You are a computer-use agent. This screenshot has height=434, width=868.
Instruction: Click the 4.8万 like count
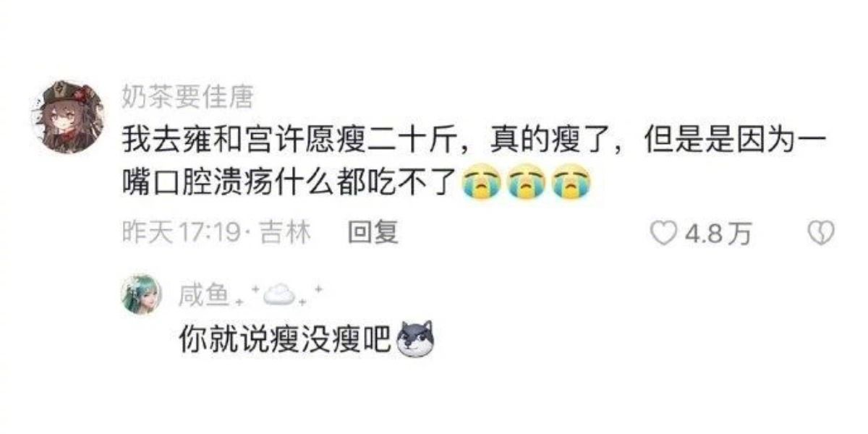tap(718, 234)
